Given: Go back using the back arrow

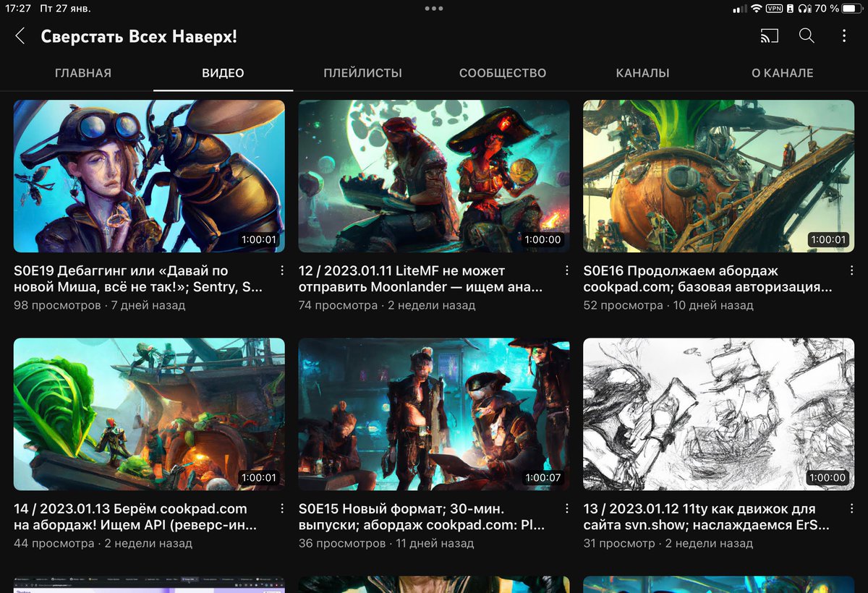Looking at the screenshot, I should [20, 36].
